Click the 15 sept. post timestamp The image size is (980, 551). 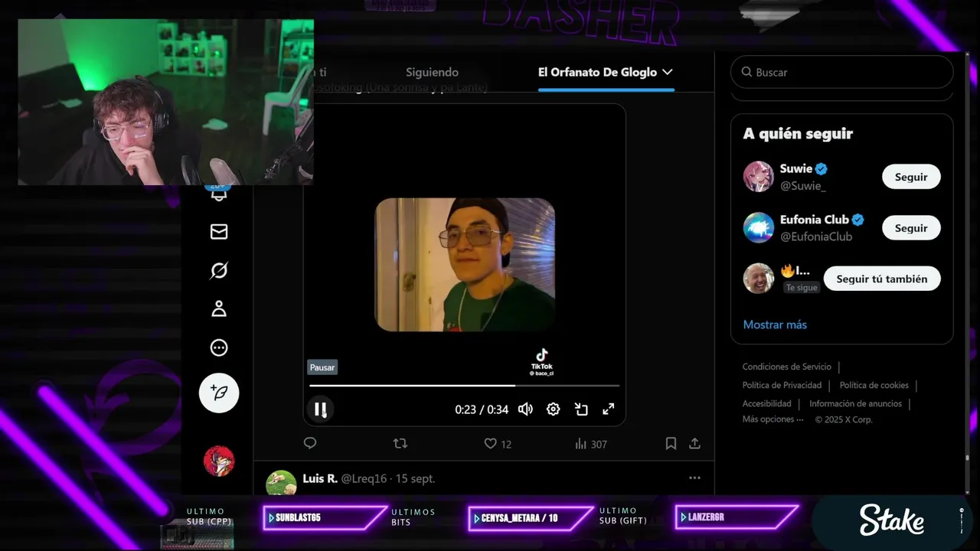click(x=415, y=478)
